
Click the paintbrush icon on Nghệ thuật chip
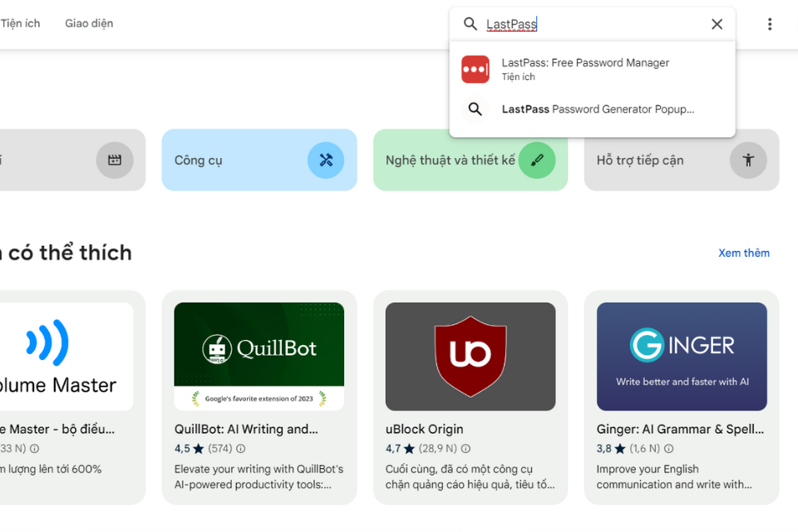[536, 160]
